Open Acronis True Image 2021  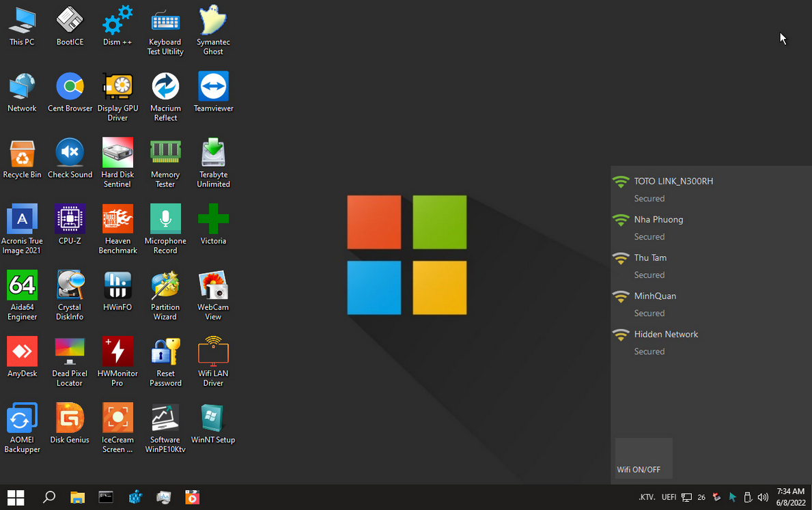pos(22,229)
